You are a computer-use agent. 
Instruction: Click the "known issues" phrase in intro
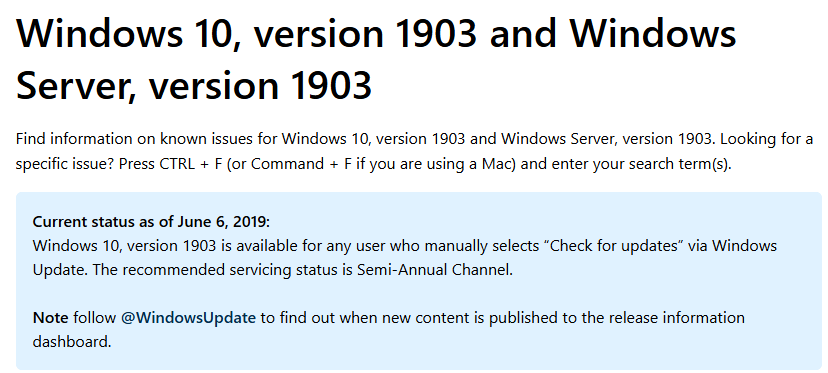[208, 139]
